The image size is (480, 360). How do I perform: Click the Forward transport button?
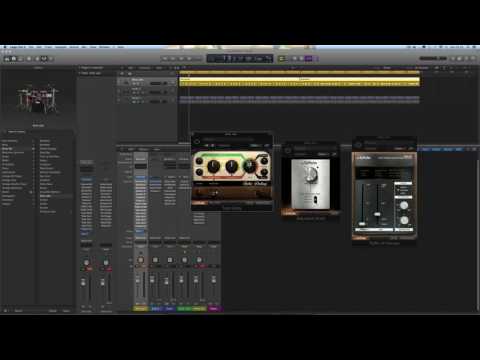pos(173,59)
